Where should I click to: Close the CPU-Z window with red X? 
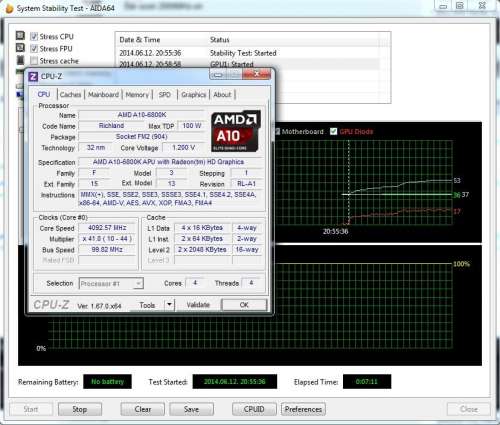[256, 74]
